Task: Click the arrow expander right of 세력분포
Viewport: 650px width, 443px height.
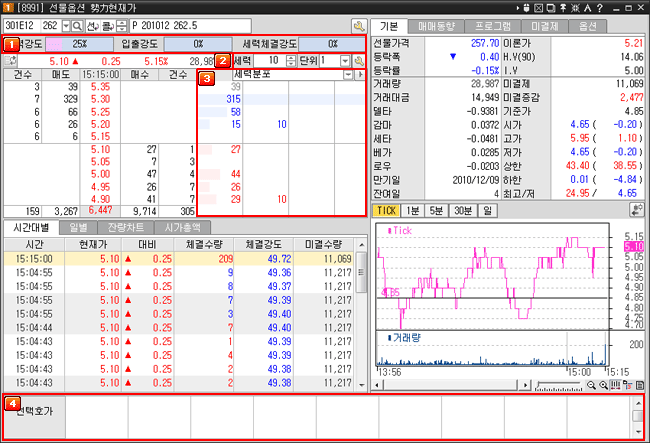Action: 360,75
